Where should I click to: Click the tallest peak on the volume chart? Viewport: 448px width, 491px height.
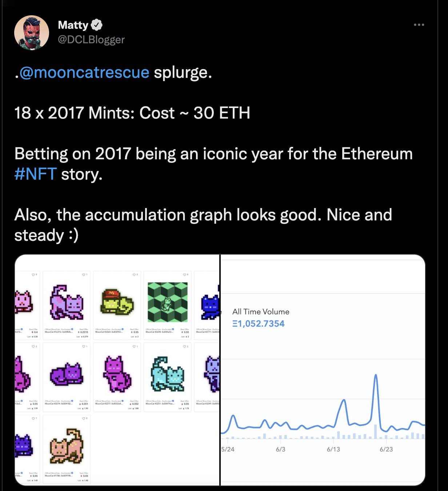tap(376, 376)
